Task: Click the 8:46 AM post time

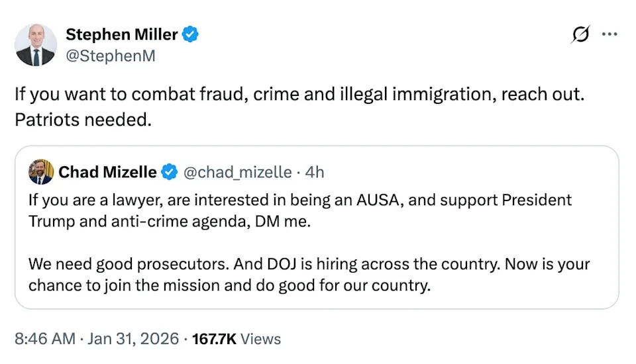Action: (x=44, y=339)
